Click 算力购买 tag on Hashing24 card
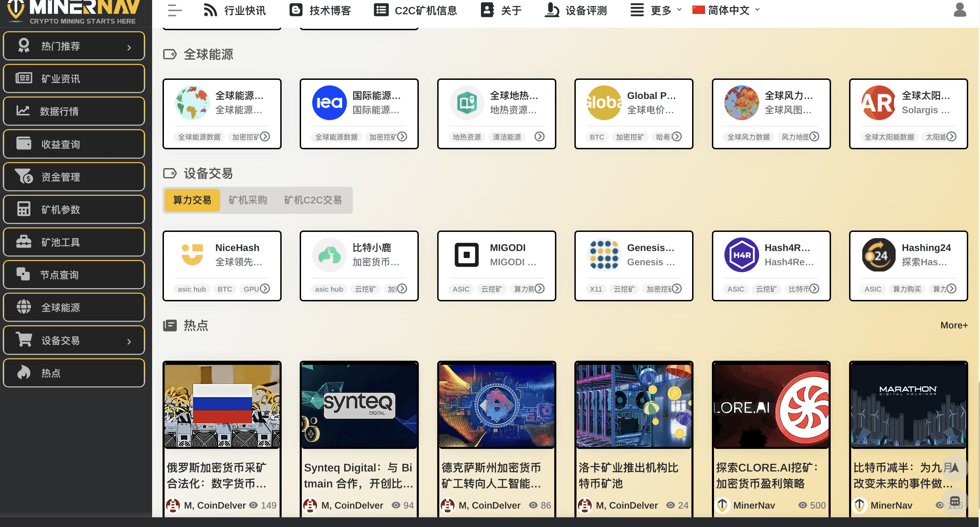 pos(907,289)
